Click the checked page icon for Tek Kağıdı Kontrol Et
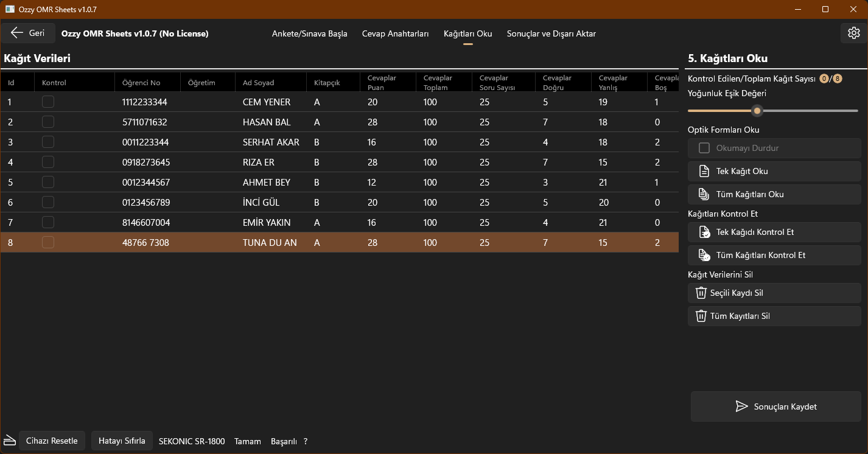 (x=704, y=232)
